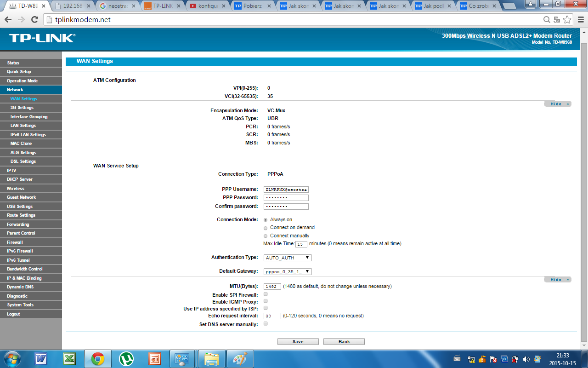
Task: Click the PPP Username input field
Action: (x=286, y=190)
